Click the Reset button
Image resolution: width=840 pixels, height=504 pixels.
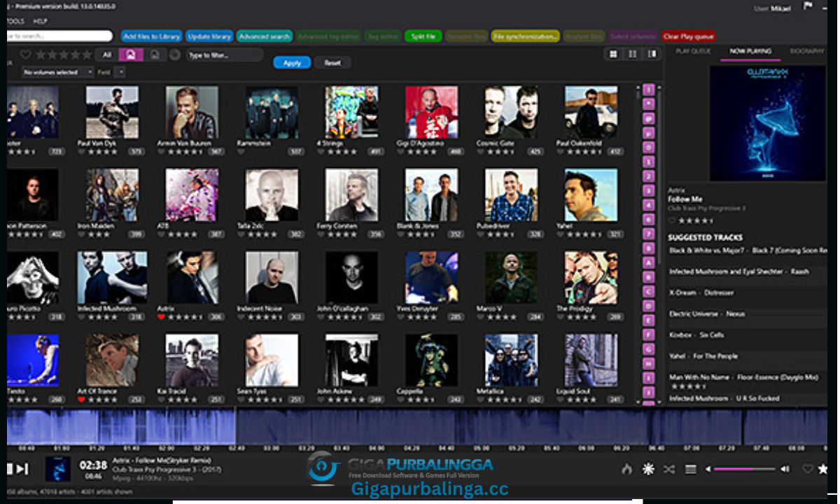tap(332, 63)
